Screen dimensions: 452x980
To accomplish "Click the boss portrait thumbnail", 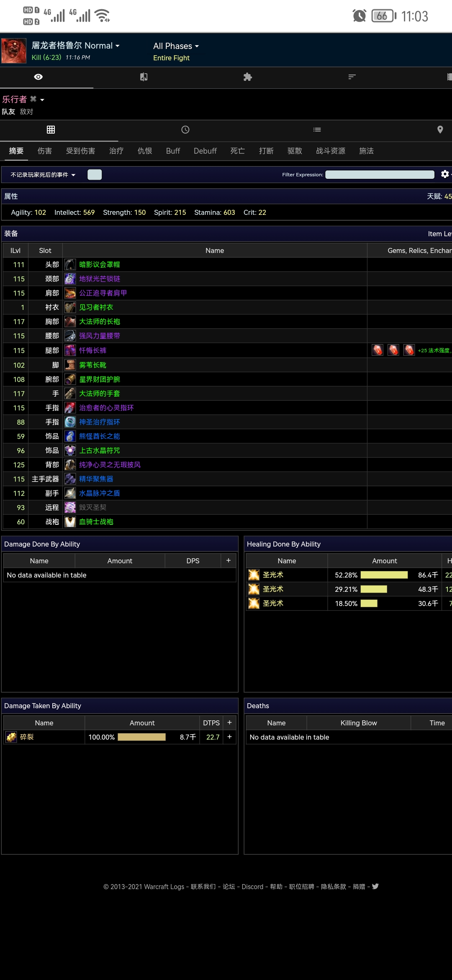I will [14, 51].
